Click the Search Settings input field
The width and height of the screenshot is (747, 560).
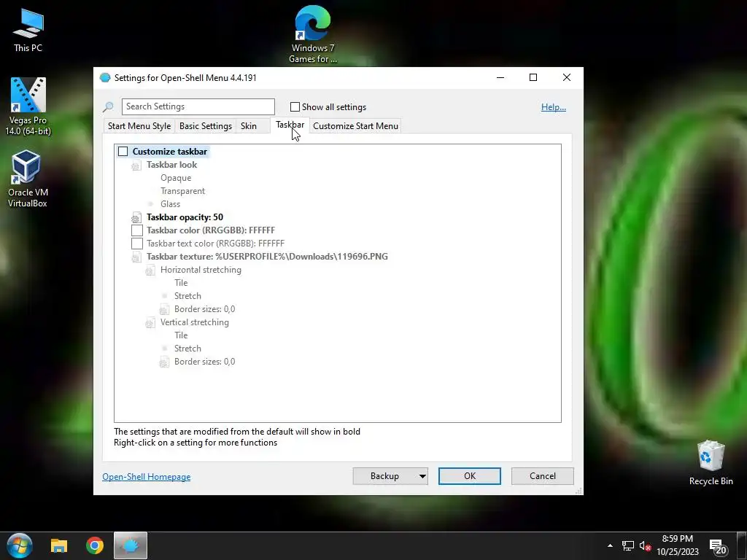tap(198, 106)
